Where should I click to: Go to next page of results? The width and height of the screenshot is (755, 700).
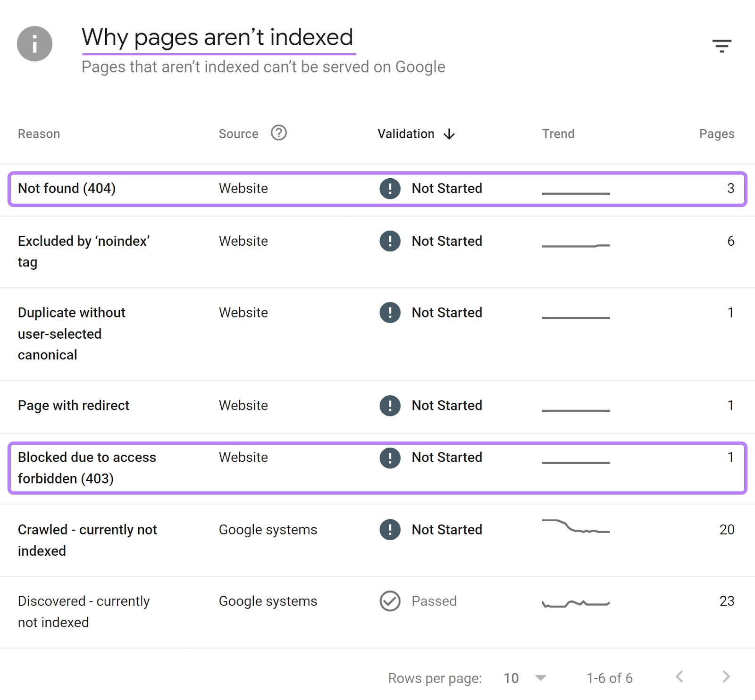(x=726, y=677)
